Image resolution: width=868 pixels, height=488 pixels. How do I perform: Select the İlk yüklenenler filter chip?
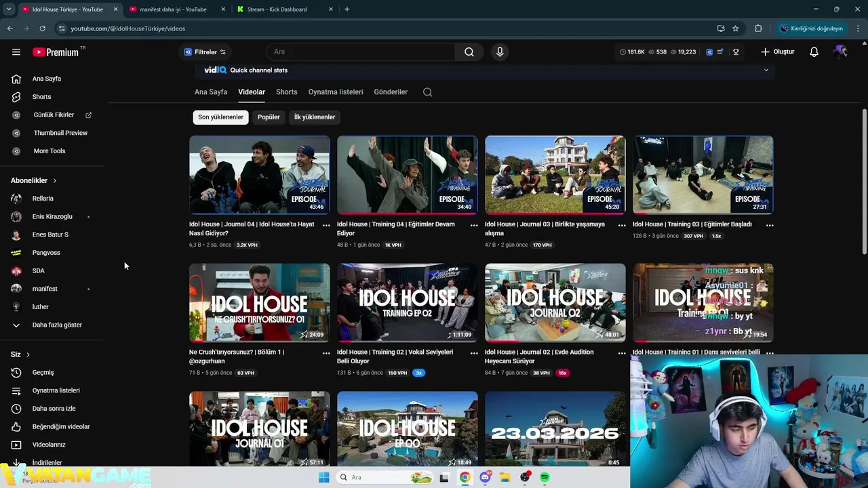(315, 117)
